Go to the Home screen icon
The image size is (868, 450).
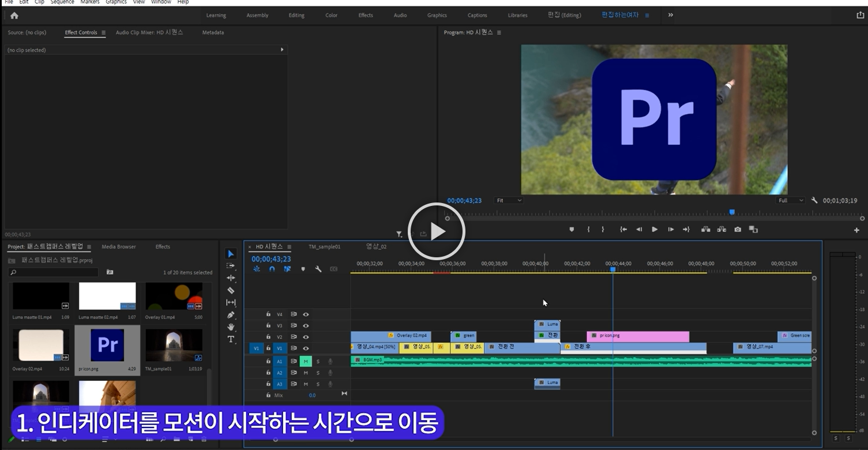coord(14,16)
